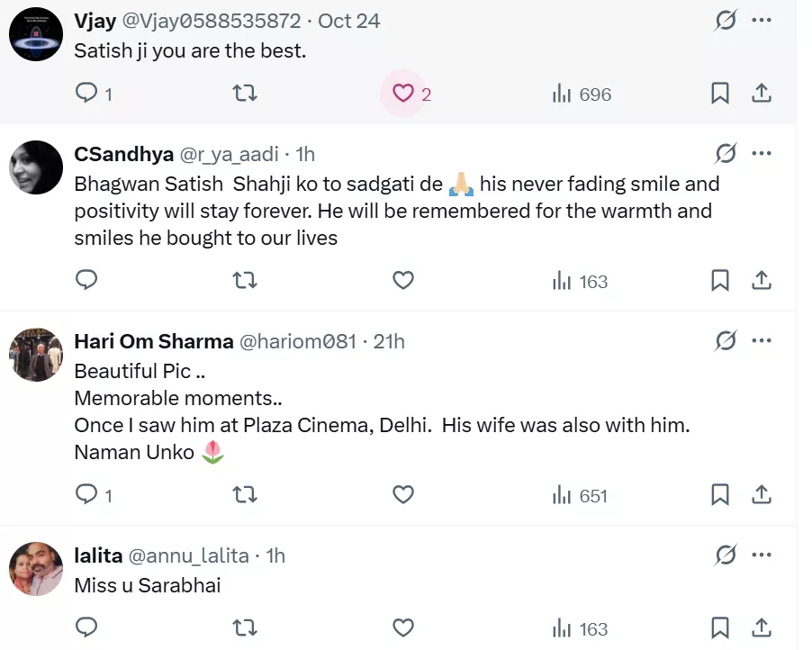The height and width of the screenshot is (650, 812).
Task: Like CSandhya's tweet
Action: click(403, 281)
